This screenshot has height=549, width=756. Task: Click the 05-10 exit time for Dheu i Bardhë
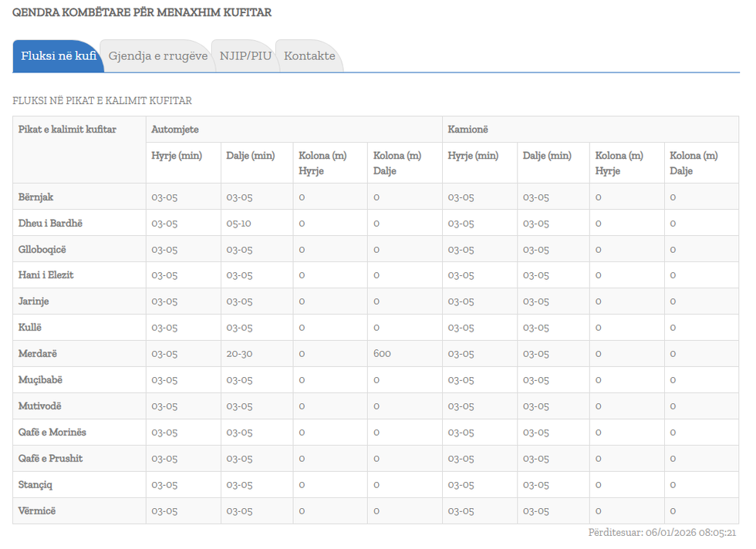click(x=239, y=223)
